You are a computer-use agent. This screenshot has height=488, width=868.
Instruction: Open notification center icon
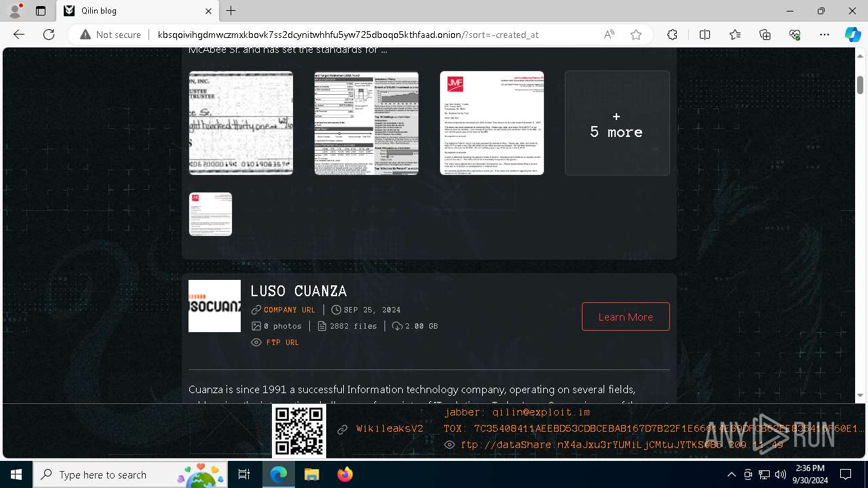coord(846,474)
